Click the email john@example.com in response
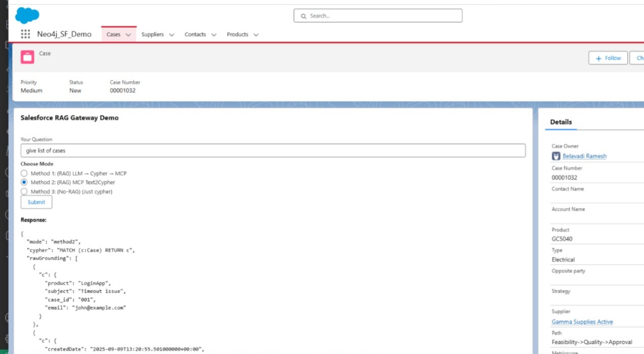 tap(85, 307)
